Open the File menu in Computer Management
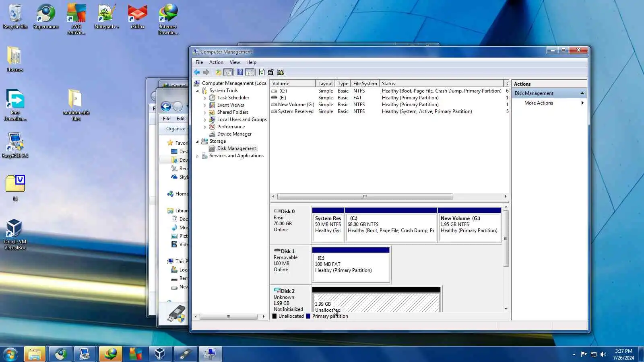The width and height of the screenshot is (644, 362). (x=199, y=62)
